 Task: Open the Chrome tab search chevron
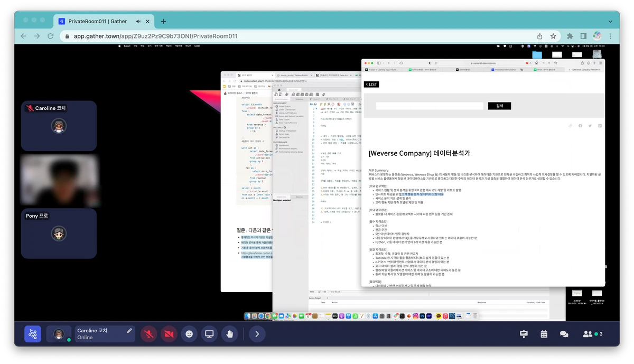(610, 21)
